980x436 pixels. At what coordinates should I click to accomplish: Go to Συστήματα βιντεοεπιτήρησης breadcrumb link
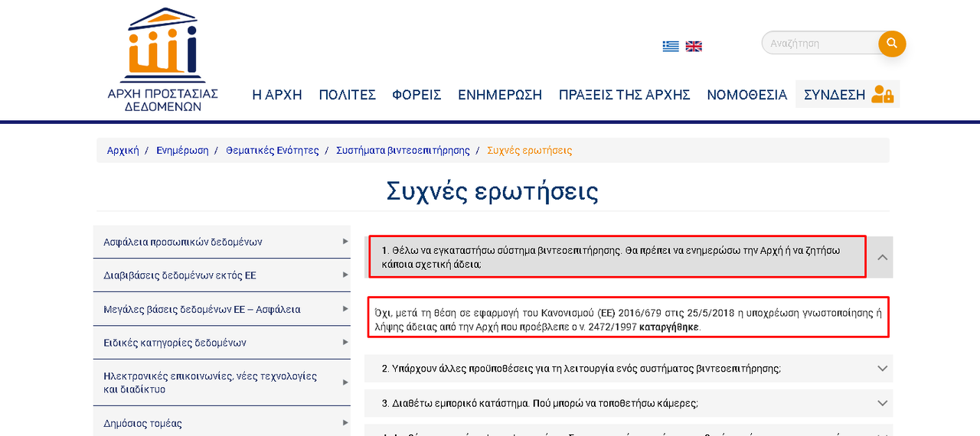pos(403,150)
